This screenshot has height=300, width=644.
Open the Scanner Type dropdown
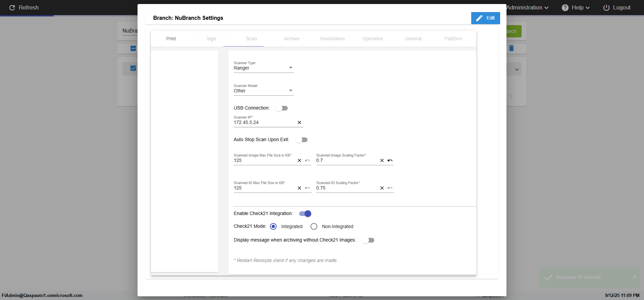(x=264, y=68)
